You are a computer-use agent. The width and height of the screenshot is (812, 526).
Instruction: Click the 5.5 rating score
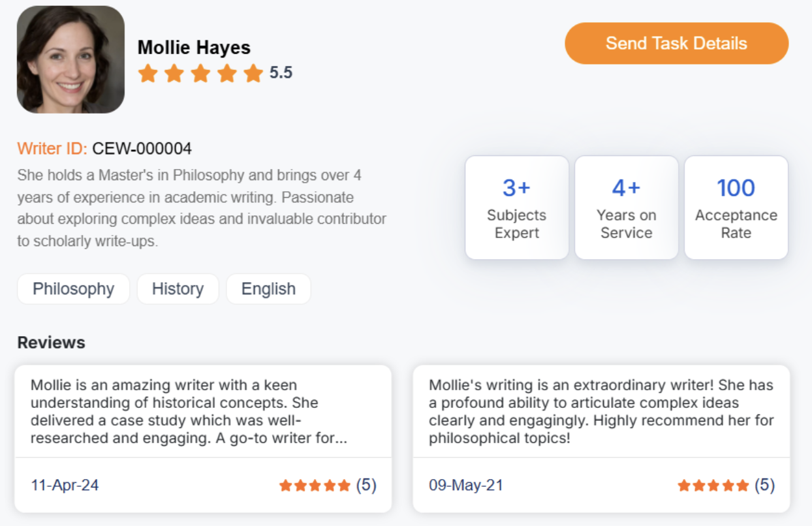281,73
